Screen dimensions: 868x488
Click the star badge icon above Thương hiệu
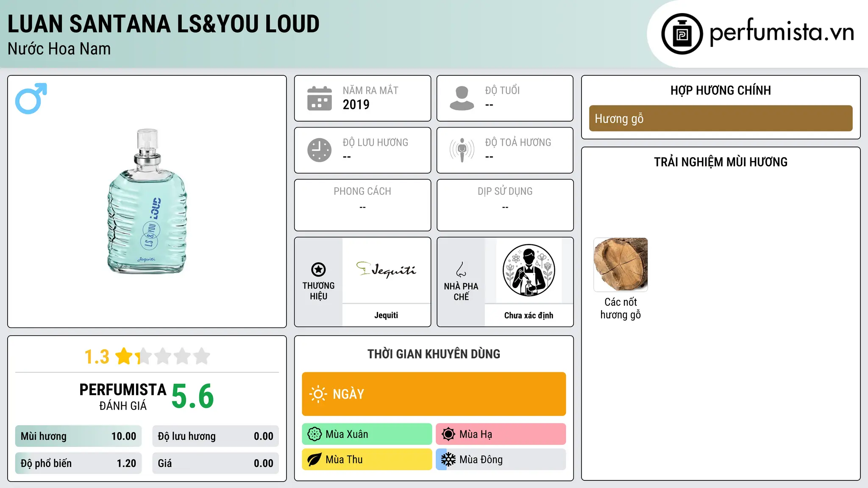click(318, 269)
